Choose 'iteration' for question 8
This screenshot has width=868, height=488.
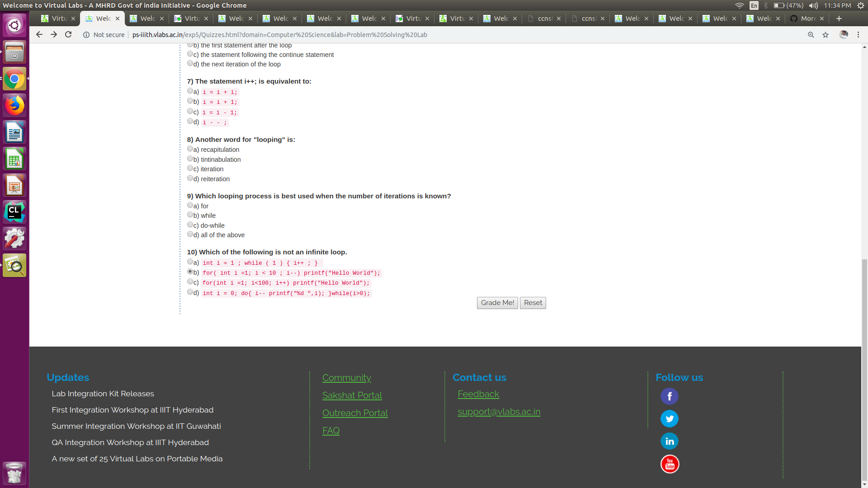tap(190, 168)
